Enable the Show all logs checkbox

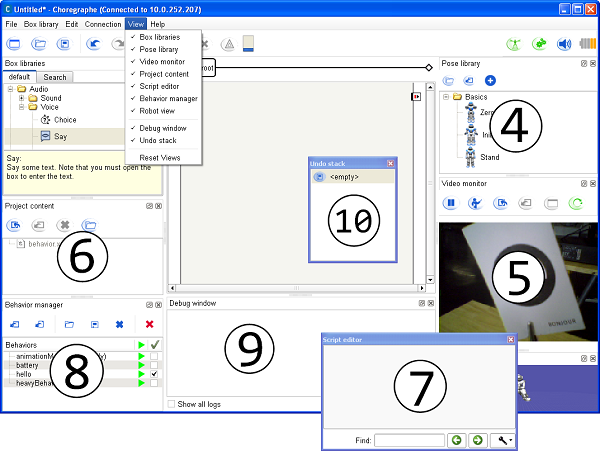pos(169,404)
